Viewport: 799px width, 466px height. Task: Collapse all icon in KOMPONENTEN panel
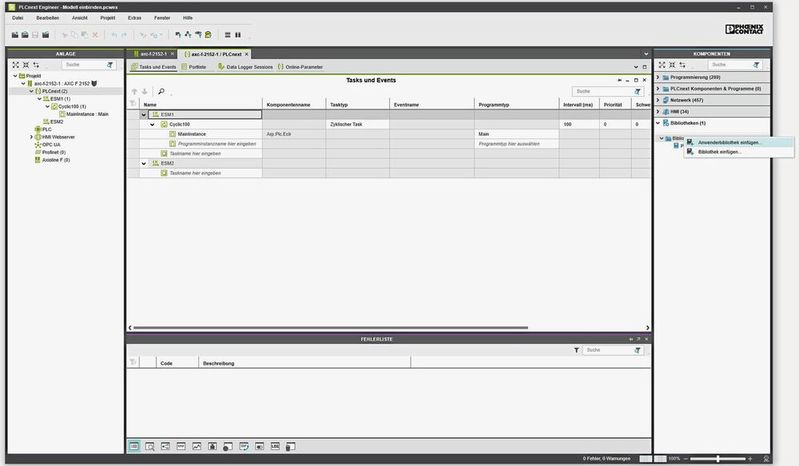tap(672, 65)
